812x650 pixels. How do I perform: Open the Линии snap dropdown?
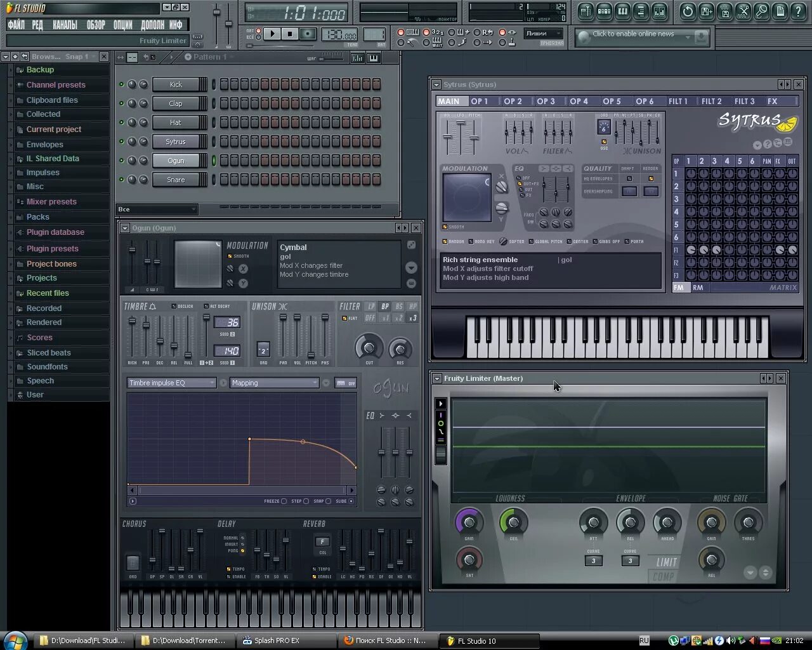click(x=543, y=34)
